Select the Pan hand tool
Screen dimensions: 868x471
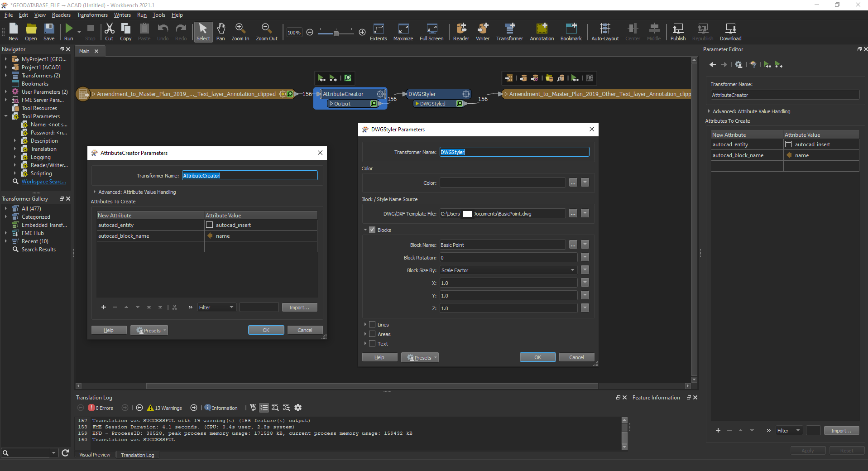(221, 29)
